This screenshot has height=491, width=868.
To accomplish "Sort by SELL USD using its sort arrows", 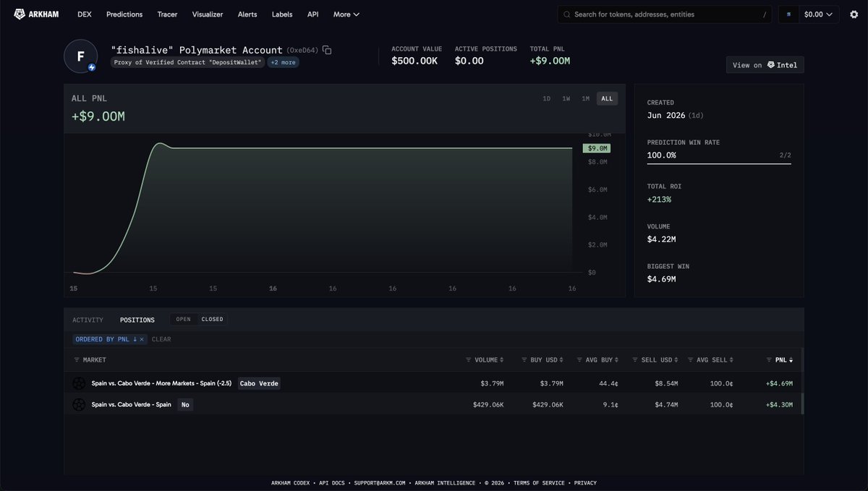I will tap(676, 359).
